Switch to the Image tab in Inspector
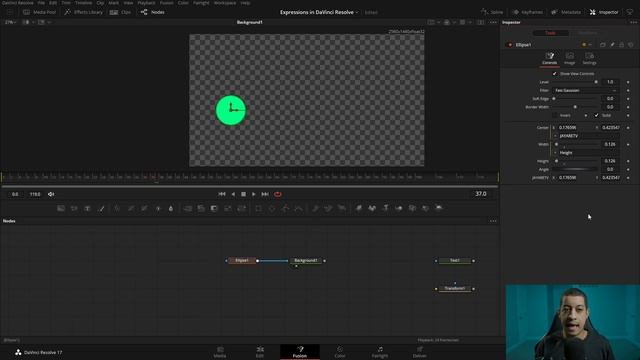640x360 pixels. point(569,58)
